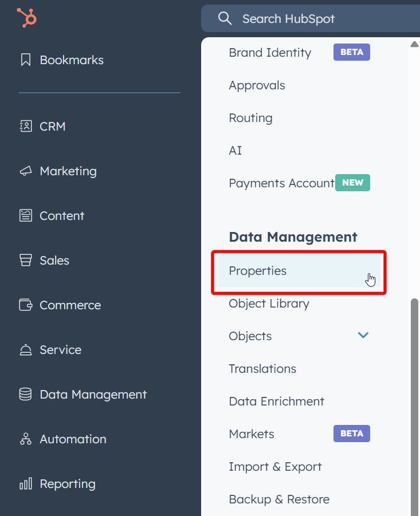Open the Sales navigation menu
The image size is (420, 516).
pos(54,261)
